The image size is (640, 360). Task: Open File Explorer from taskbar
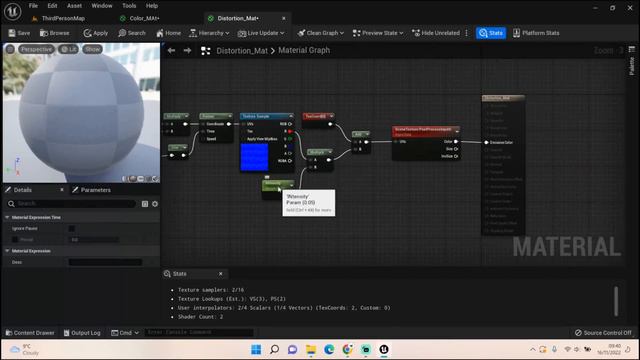[x=311, y=349]
